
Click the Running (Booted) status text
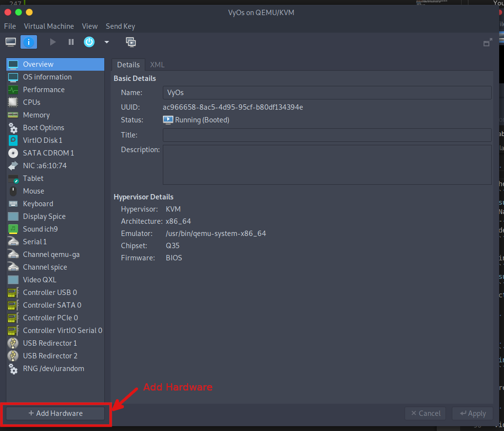pyautogui.click(x=202, y=120)
